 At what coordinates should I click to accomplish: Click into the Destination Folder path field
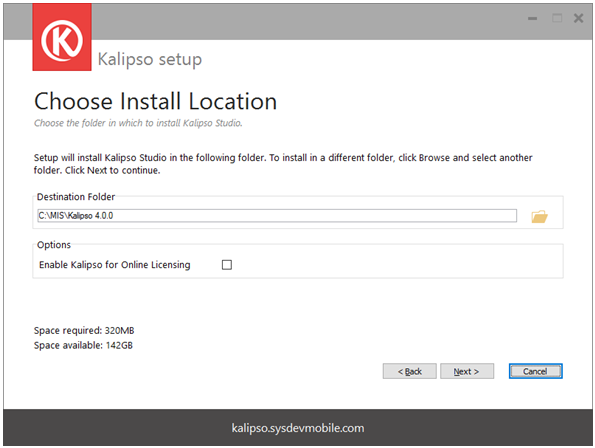click(x=277, y=215)
